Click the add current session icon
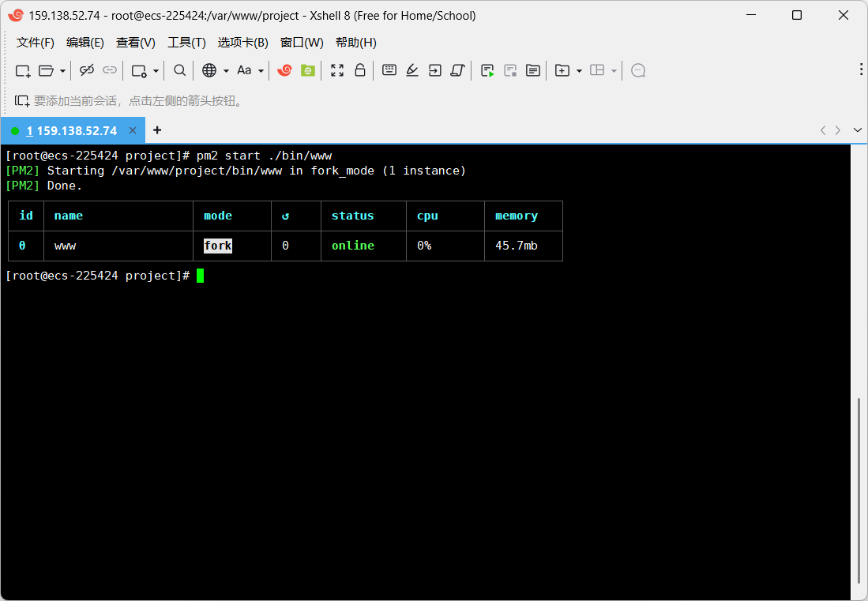Image resolution: width=868 pixels, height=601 pixels. coord(22,101)
